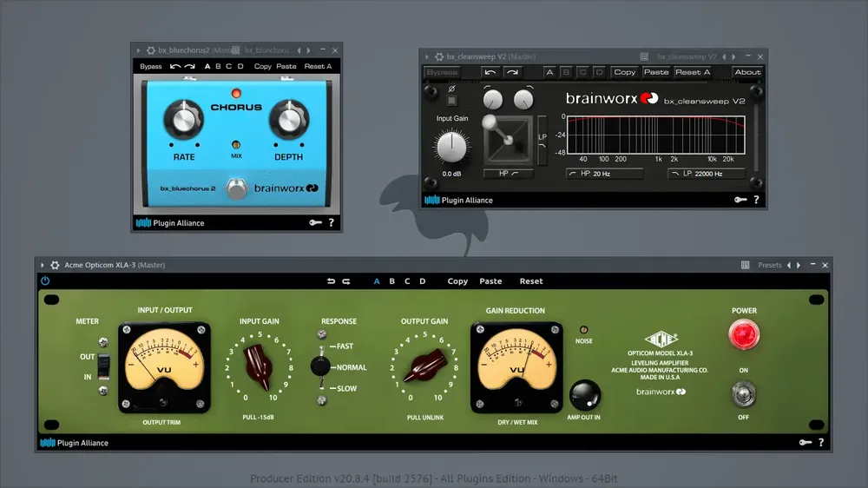Click the HP 20 Hz frequency field
This screenshot has width=868, height=488.
point(604,174)
